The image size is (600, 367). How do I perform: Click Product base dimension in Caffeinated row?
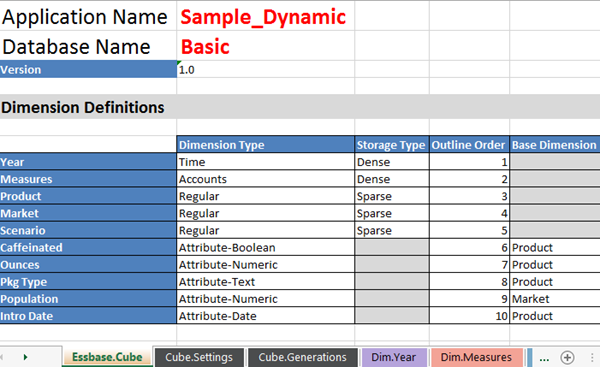tap(555, 248)
